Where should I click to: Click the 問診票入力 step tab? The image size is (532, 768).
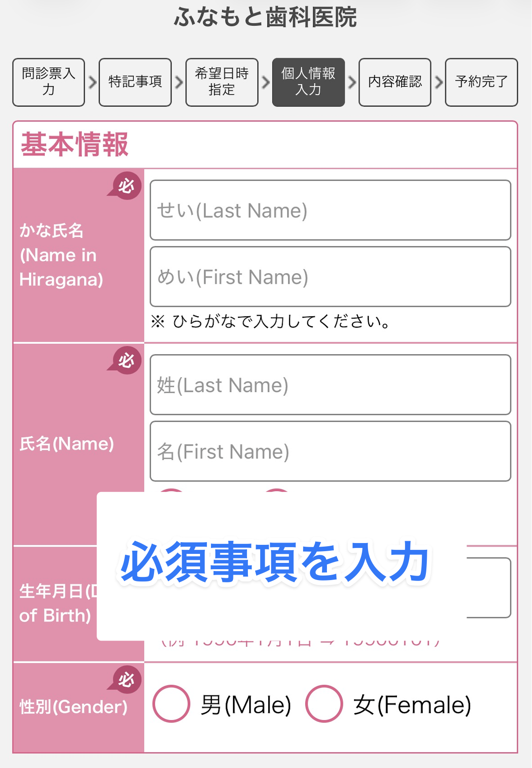pyautogui.click(x=49, y=82)
